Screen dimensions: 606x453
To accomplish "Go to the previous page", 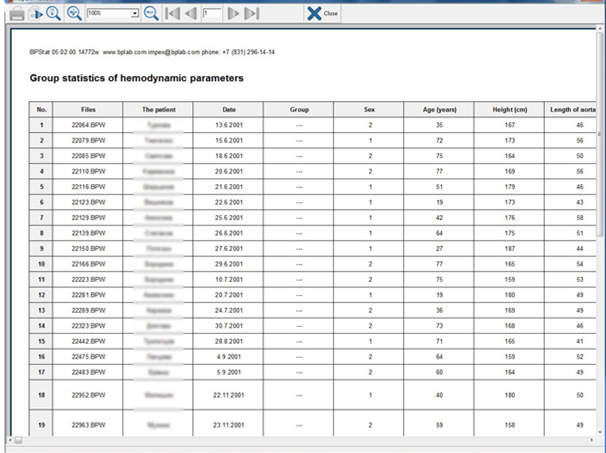I will click(191, 14).
